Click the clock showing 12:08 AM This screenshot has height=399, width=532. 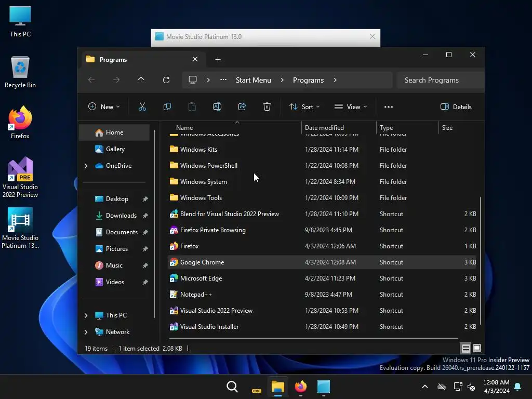pos(496,382)
